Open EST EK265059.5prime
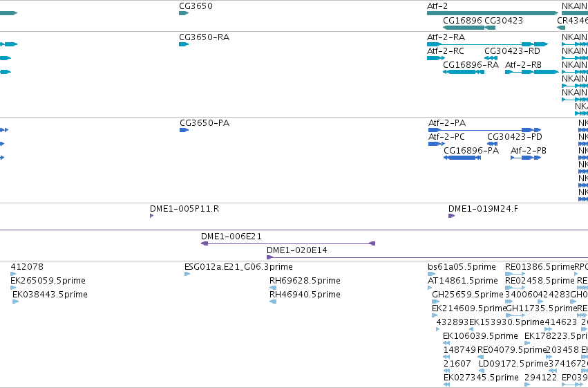This screenshot has width=588, height=388. [13, 288]
